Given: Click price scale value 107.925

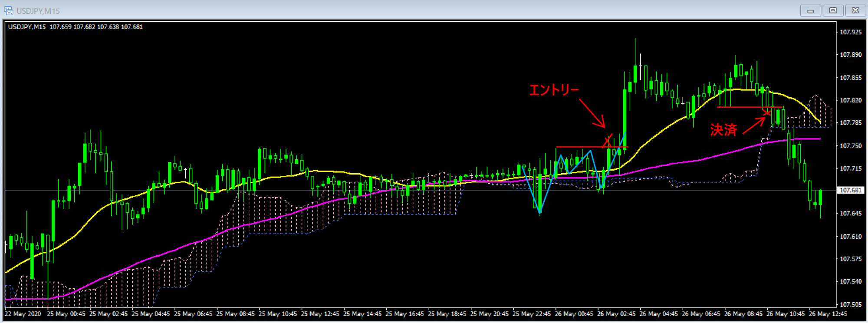Looking at the screenshot, I should [851, 32].
